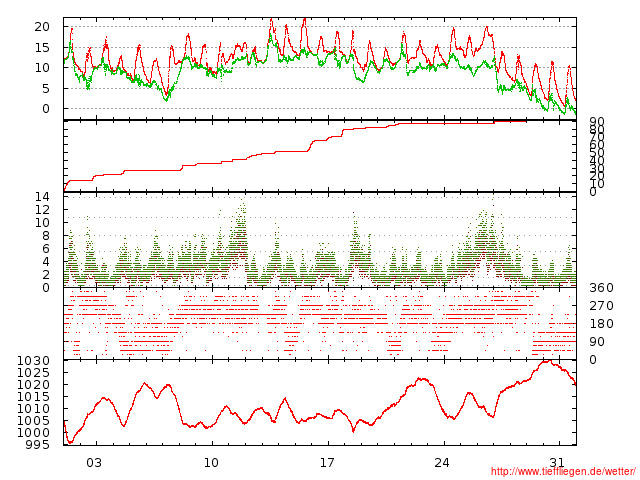
Task: Click the 1000 label on the pressure axis
Action: tap(33, 433)
